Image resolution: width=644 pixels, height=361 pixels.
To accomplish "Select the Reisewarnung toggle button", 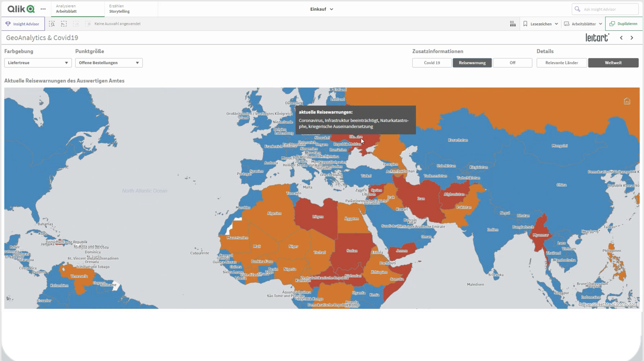I will [472, 63].
